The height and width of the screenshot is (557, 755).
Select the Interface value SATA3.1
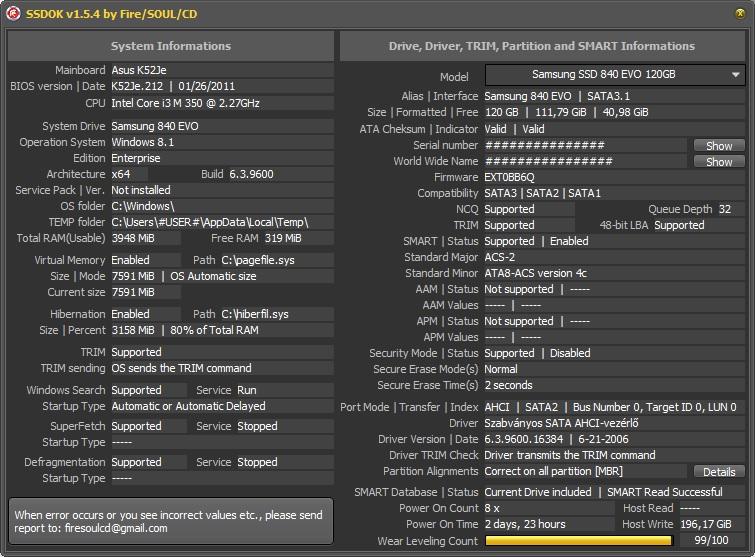[608, 96]
